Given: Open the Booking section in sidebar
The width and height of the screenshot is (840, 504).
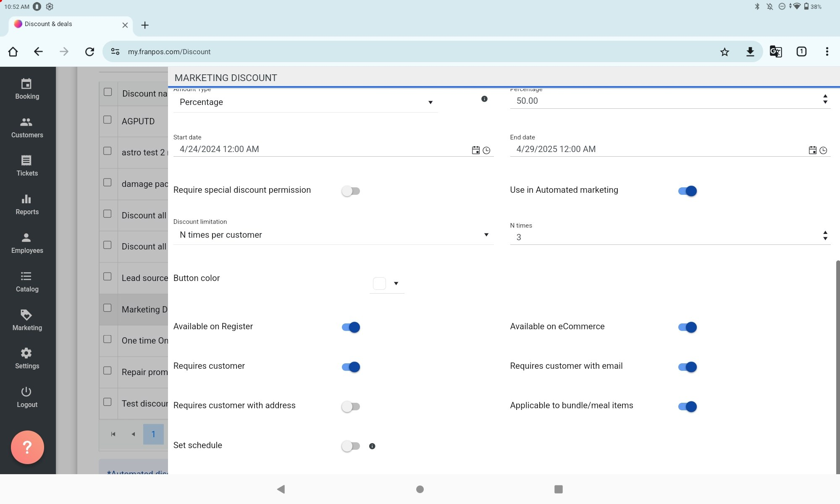Looking at the screenshot, I should (x=27, y=89).
